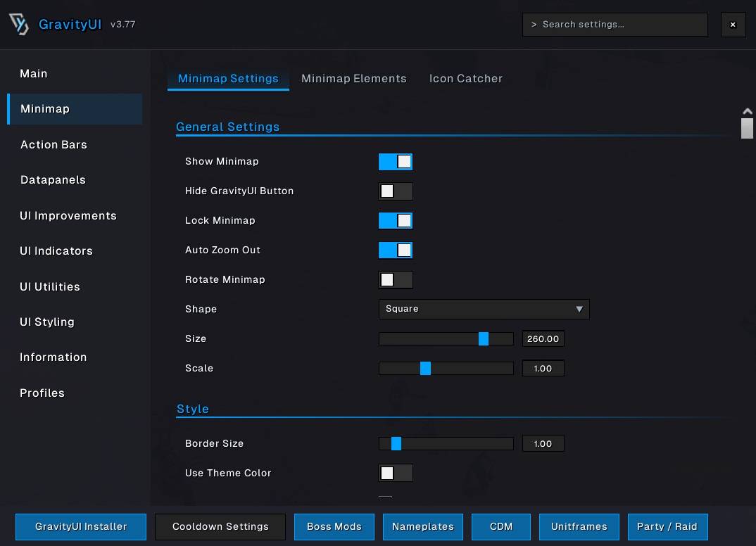
Task: Click the Party / Raid button
Action: click(667, 527)
